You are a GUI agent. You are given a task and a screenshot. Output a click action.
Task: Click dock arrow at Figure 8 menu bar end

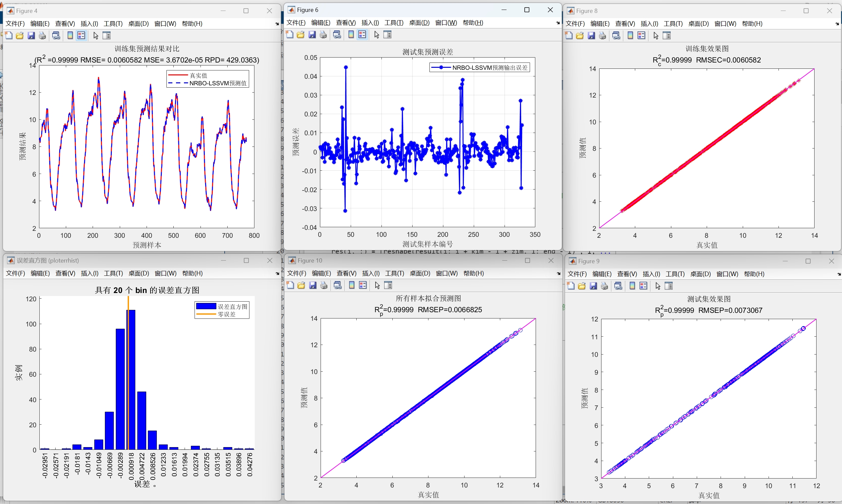(x=837, y=24)
